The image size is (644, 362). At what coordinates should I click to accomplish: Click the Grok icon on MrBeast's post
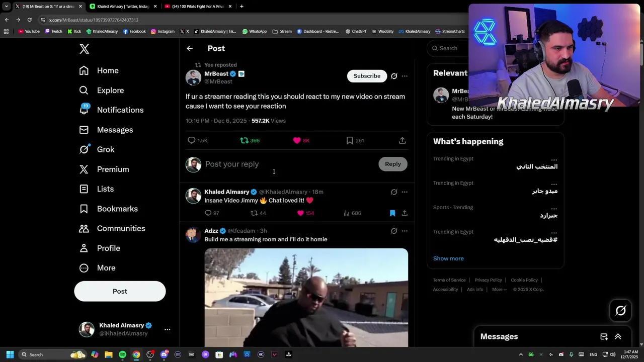coord(394,76)
